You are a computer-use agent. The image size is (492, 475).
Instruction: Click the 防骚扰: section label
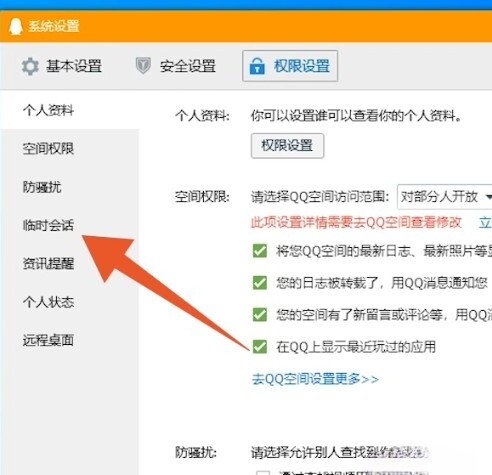point(196,453)
